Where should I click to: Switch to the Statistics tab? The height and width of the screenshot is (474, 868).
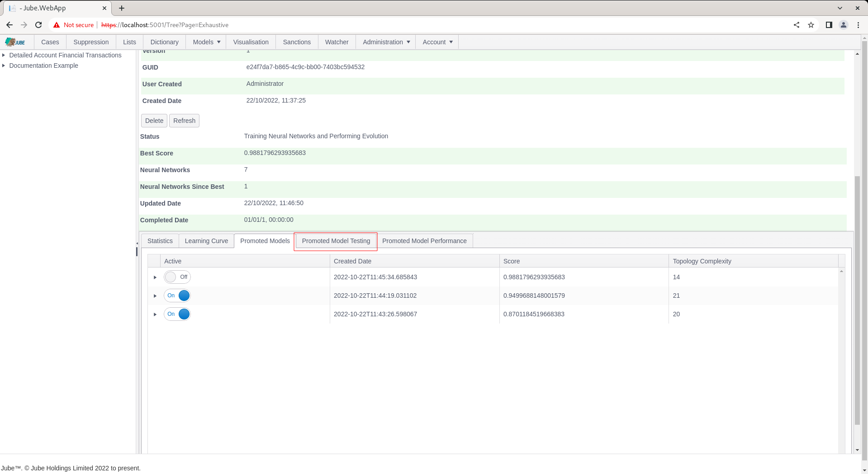160,241
